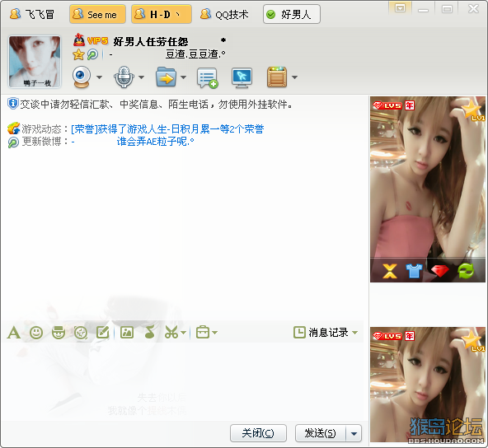Open the toolbox briefcase icon
The height and width of the screenshot is (448, 488).
pos(203,332)
